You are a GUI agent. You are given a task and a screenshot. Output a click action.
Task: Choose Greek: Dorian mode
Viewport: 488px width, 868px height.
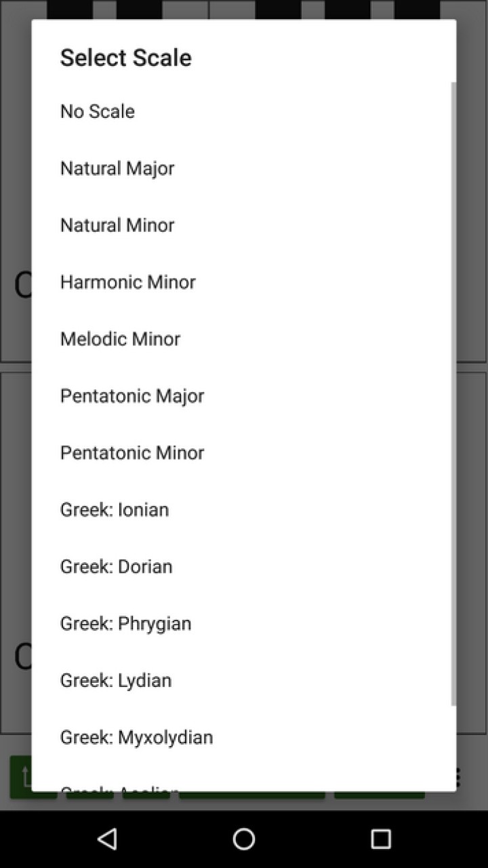pos(244,567)
